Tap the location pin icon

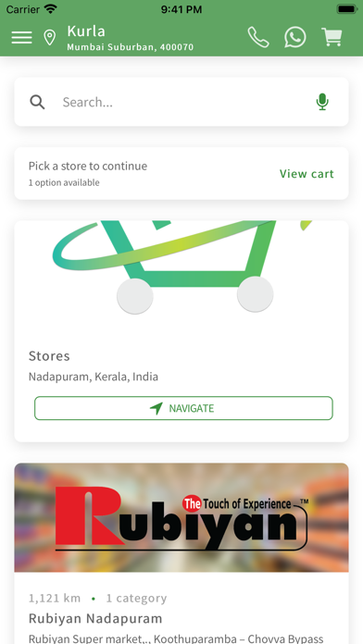point(50,37)
